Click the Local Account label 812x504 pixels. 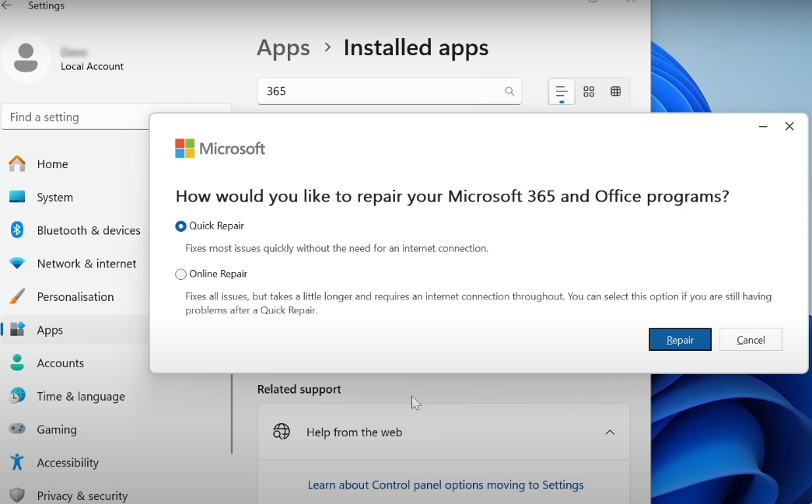(x=93, y=66)
